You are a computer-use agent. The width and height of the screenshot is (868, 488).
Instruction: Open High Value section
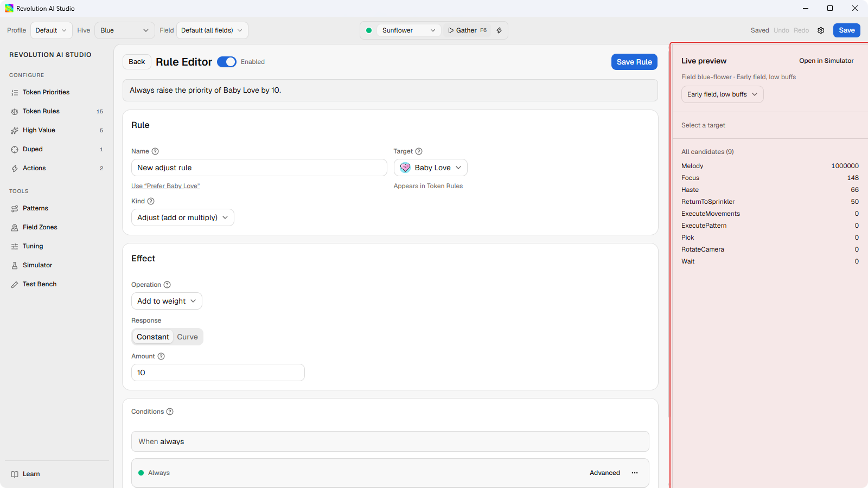click(x=57, y=130)
